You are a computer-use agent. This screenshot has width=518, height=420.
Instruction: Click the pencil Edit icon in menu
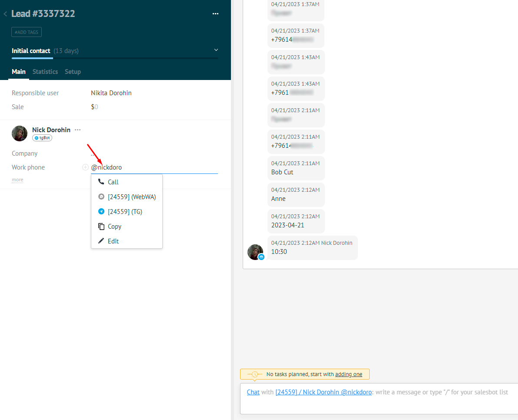101,241
